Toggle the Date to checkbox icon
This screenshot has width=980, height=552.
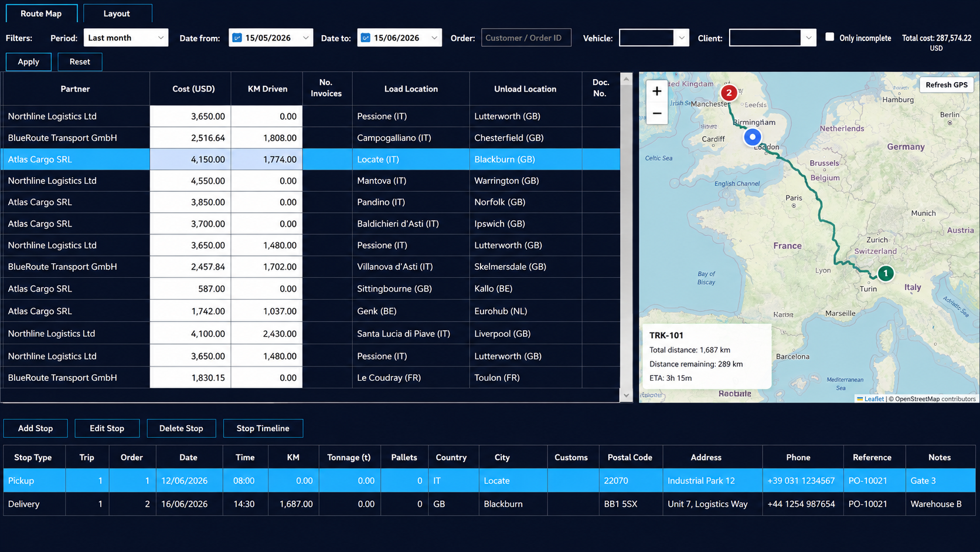point(365,38)
